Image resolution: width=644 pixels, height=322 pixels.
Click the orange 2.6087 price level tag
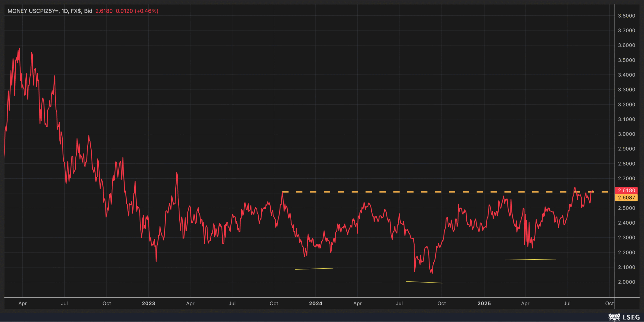626,198
